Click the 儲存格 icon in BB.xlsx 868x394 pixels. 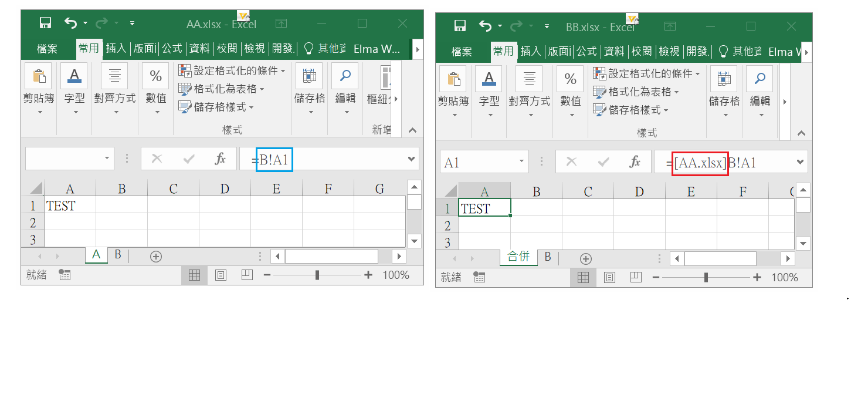click(x=724, y=79)
